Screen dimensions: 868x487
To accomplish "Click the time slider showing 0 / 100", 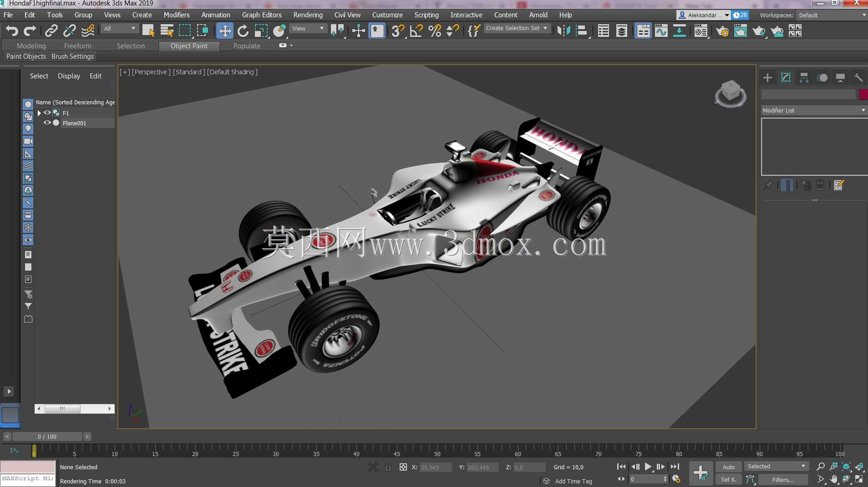I will [47, 436].
